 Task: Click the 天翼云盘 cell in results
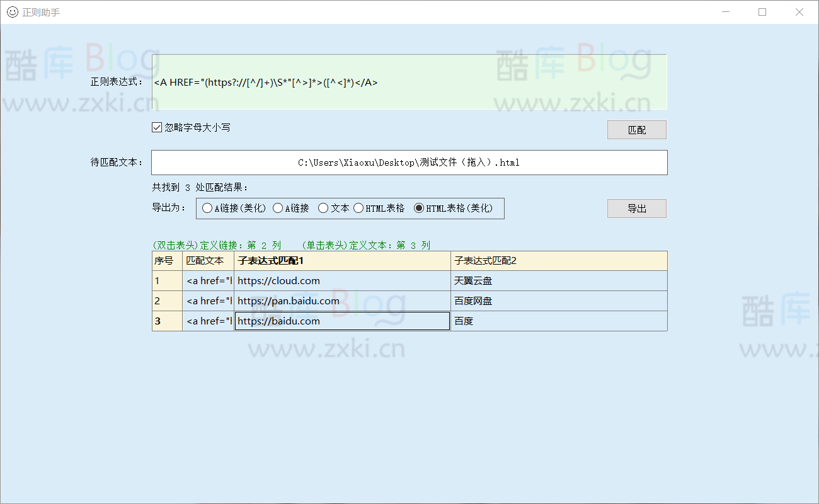[558, 281]
